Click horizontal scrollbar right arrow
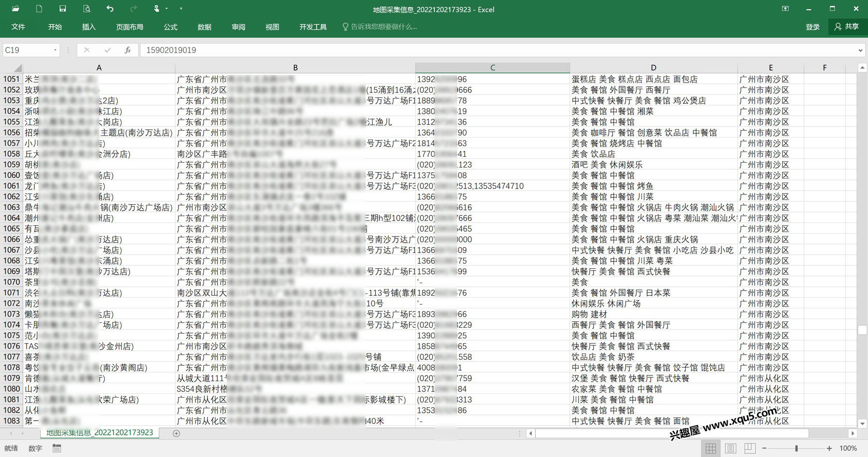868x457 pixels. point(853,433)
